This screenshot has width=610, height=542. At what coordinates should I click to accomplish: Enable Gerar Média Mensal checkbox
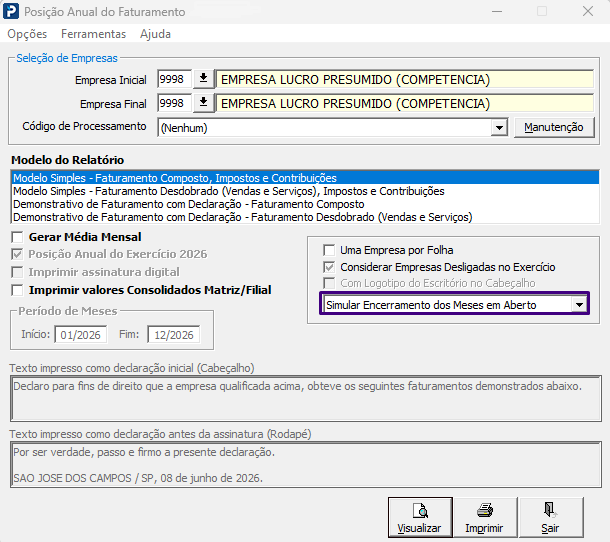click(18, 237)
